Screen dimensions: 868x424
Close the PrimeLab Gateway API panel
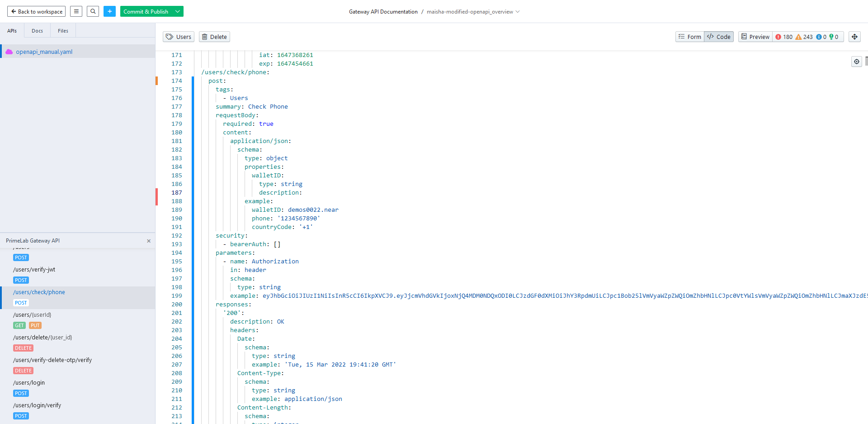[x=149, y=241]
